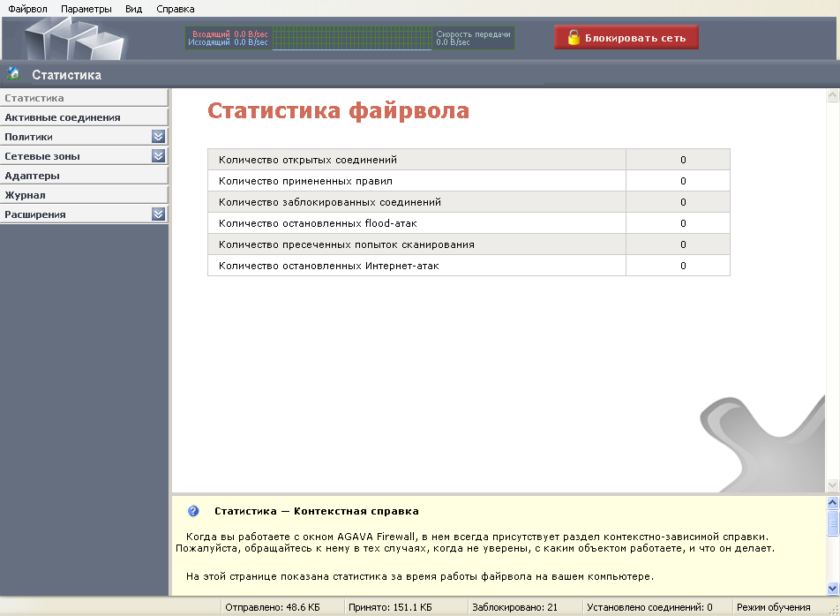Click the AGAVA cubes logo
840x616 pixels.
(74, 39)
